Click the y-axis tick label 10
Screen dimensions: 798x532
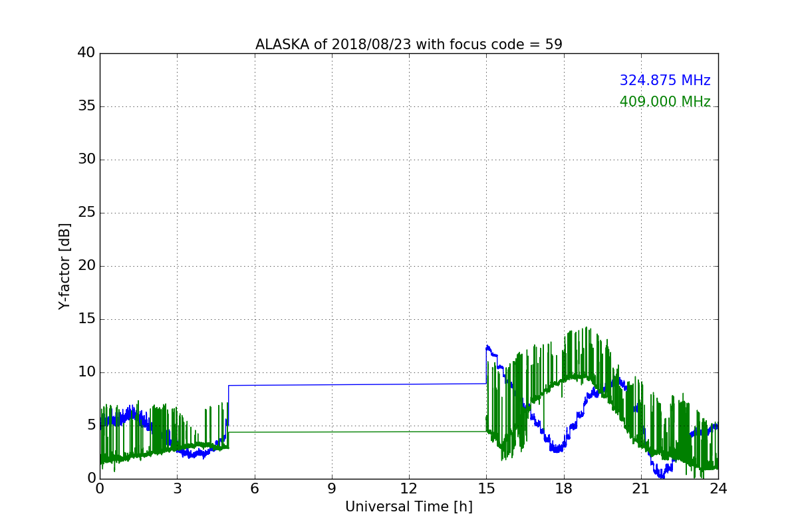[86, 372]
